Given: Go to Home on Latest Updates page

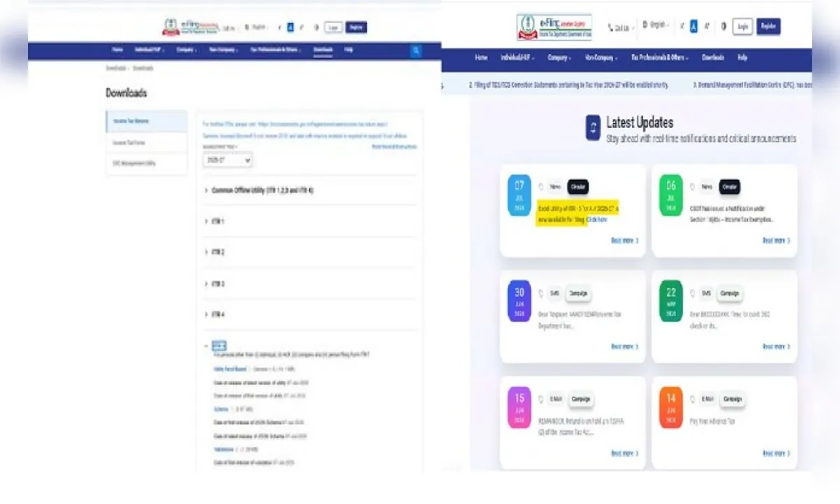Looking at the screenshot, I should point(481,57).
